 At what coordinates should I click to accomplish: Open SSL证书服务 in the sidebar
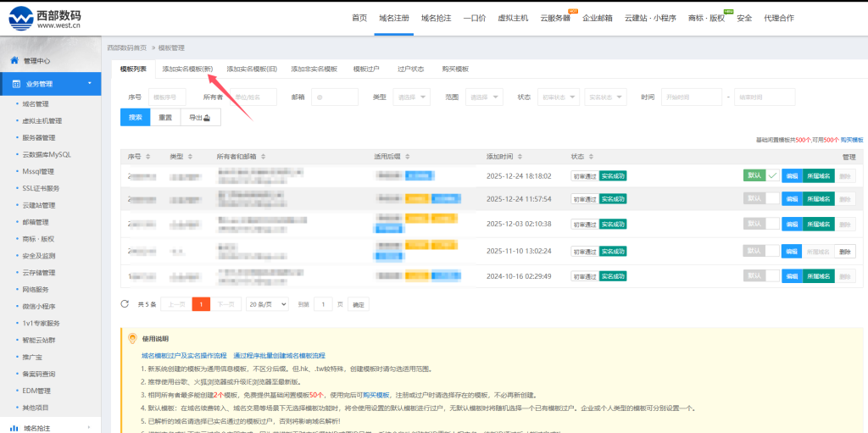coord(41,188)
